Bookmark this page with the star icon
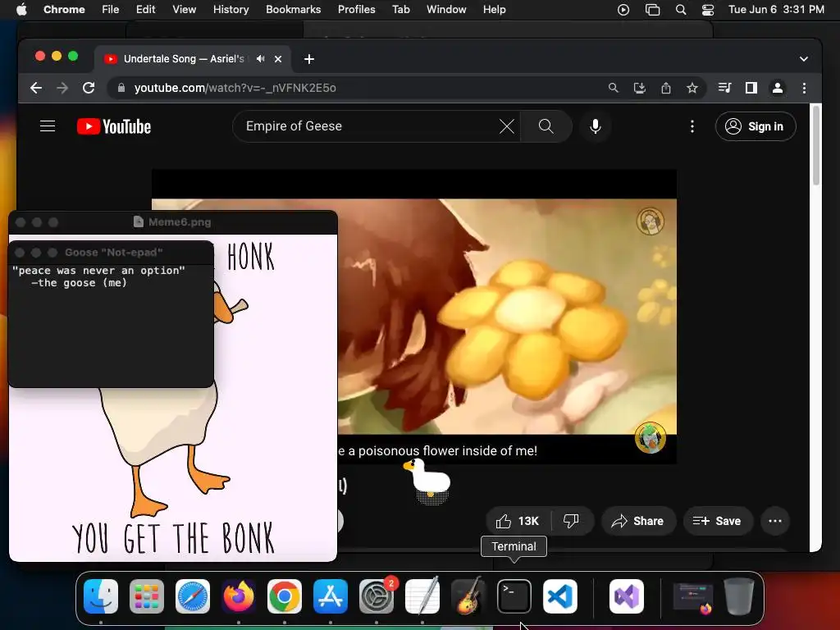This screenshot has height=630, width=840. coord(692,88)
